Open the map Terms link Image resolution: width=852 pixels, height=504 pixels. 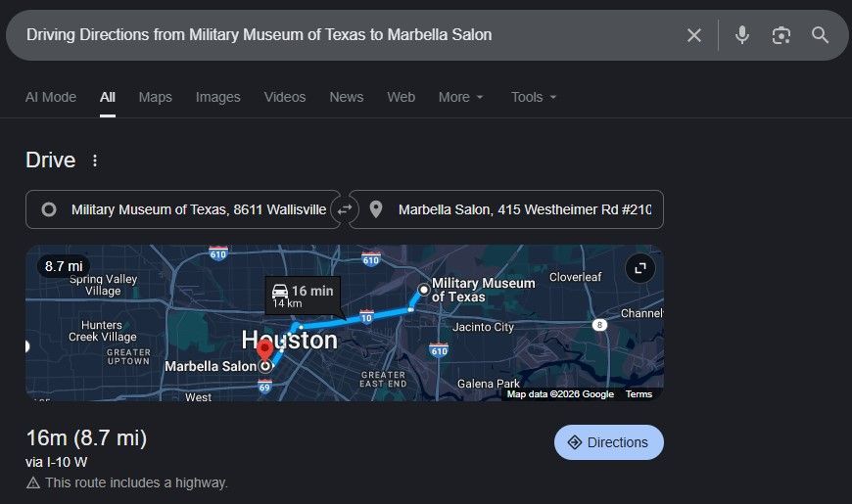tap(639, 394)
